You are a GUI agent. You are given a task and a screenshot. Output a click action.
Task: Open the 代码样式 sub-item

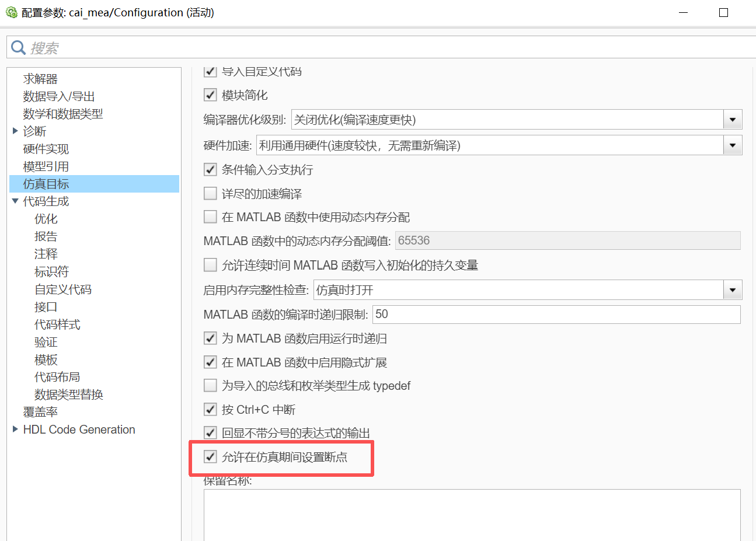[x=57, y=324]
